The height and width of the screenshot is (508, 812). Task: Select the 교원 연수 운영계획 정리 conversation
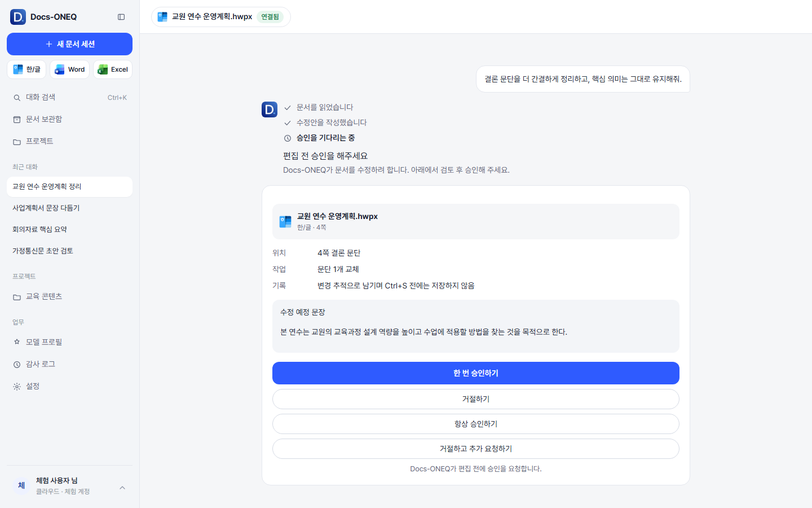[69, 187]
